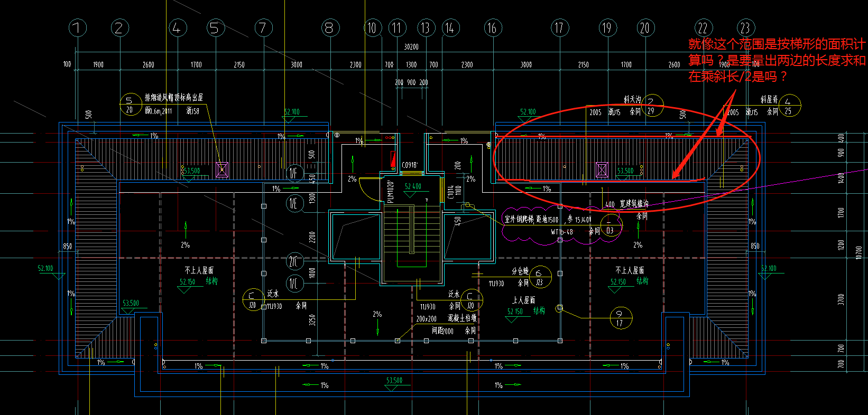Click detail callout circle 2 over 29
The height and width of the screenshot is (415, 868).
(x=652, y=106)
